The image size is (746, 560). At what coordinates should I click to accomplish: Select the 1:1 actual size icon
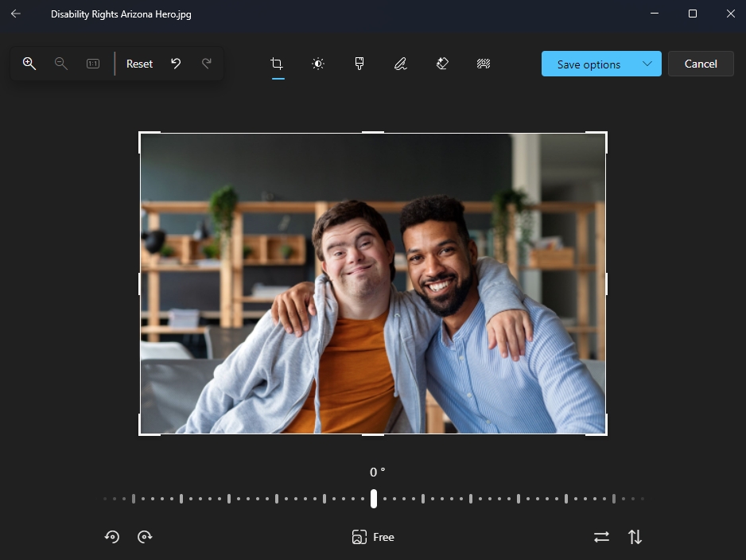pyautogui.click(x=93, y=64)
